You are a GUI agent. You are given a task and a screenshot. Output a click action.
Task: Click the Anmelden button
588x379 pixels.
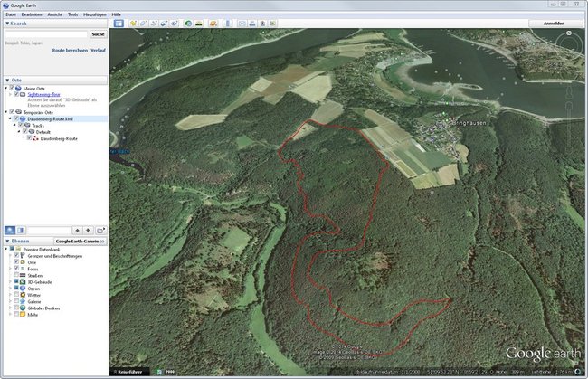tap(554, 24)
